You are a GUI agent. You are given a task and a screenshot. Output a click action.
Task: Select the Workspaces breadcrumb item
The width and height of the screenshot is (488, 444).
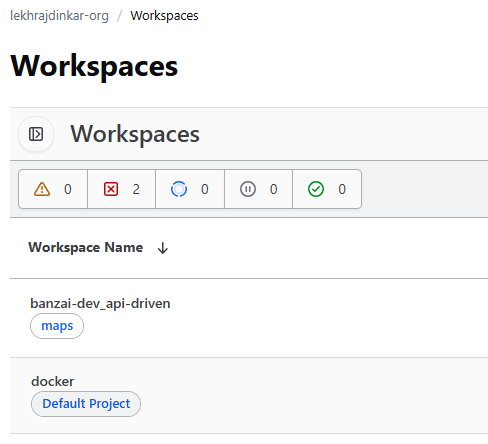[x=164, y=16]
